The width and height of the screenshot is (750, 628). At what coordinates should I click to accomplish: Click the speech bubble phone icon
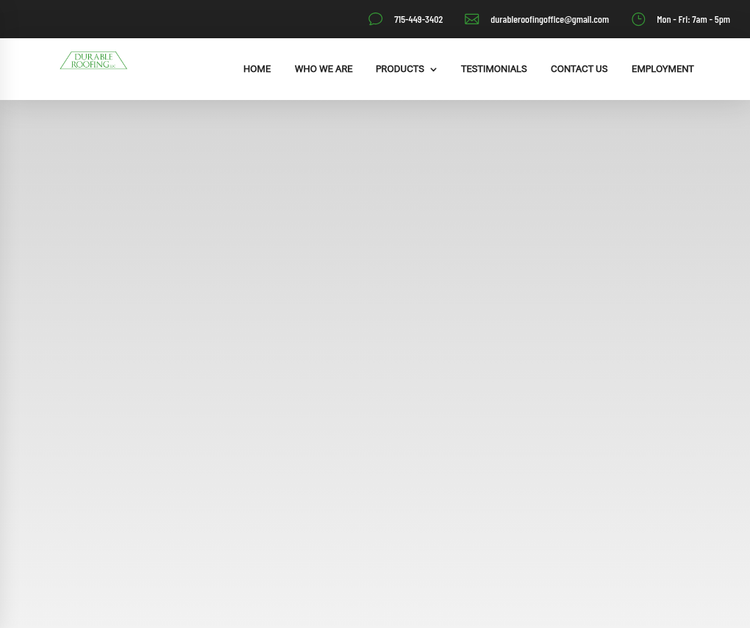(375, 19)
